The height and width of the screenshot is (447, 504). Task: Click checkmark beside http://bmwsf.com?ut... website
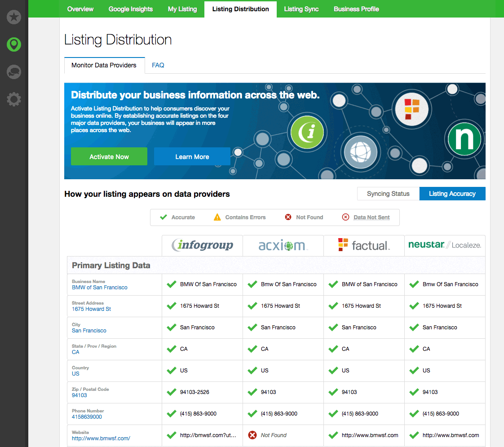pyautogui.click(x=171, y=435)
